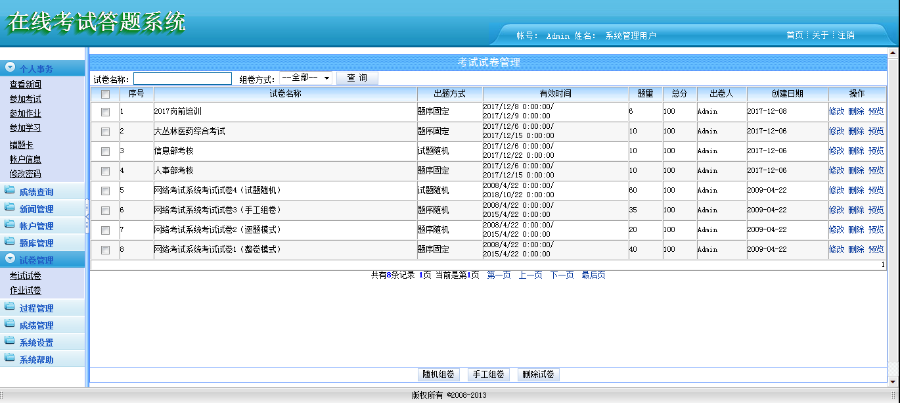
Task: Open 作业试卷 in the sidebar
Action: coord(25,290)
